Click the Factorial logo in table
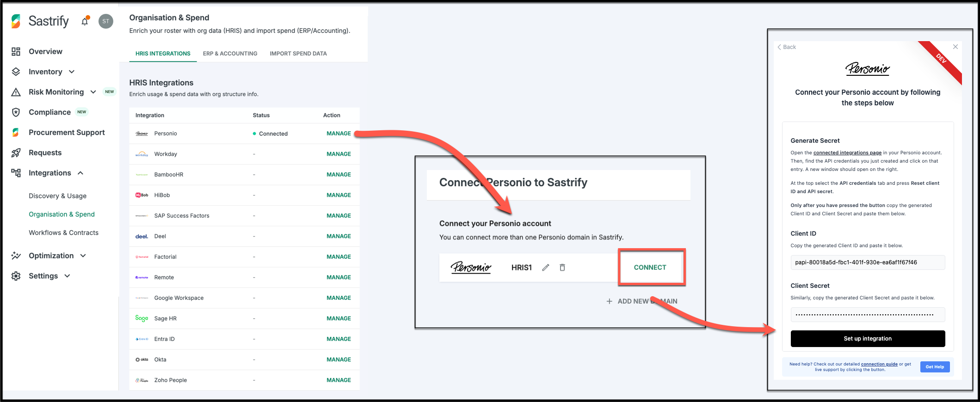Image resolution: width=980 pixels, height=402 pixels. pyautogui.click(x=142, y=257)
